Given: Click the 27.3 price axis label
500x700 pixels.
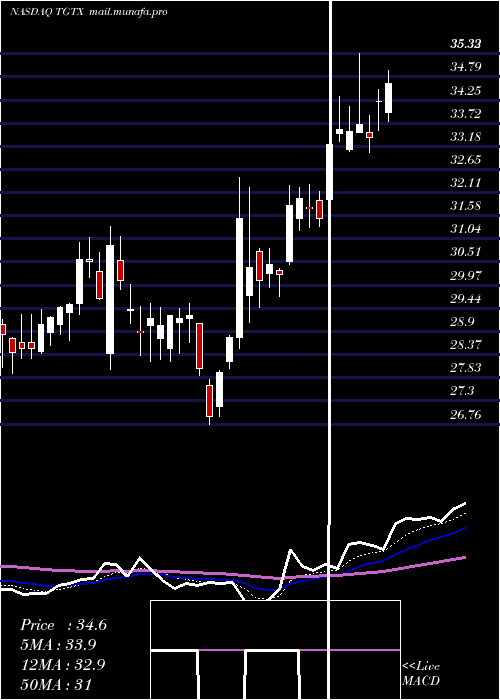Looking at the screenshot, I should [x=462, y=391].
